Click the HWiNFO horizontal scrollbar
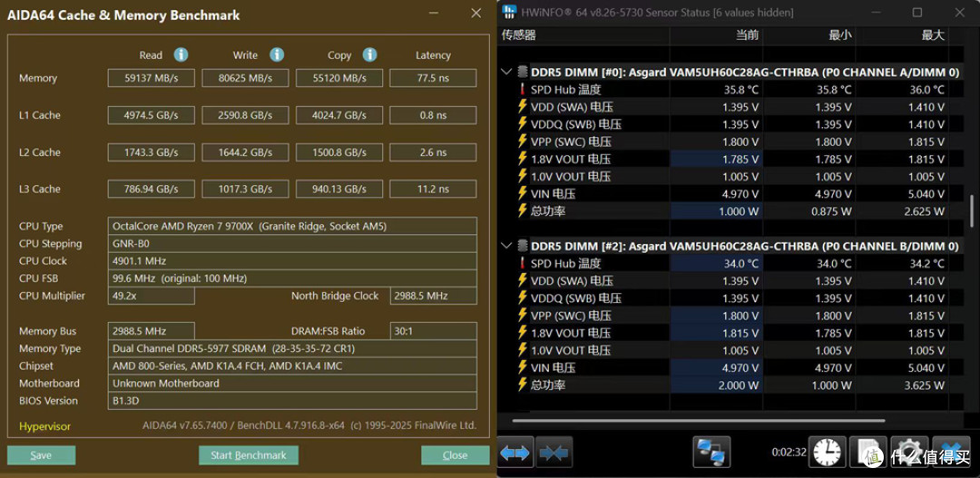 pos(698,421)
